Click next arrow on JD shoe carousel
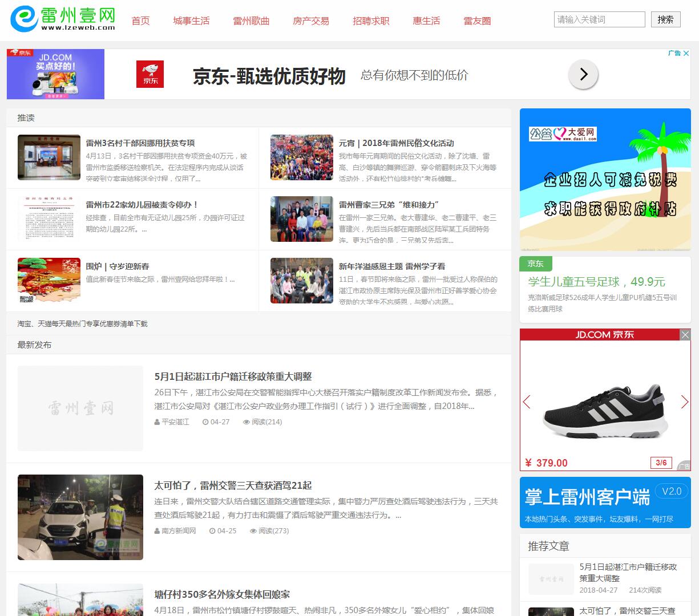The width and height of the screenshot is (699, 616). click(685, 402)
